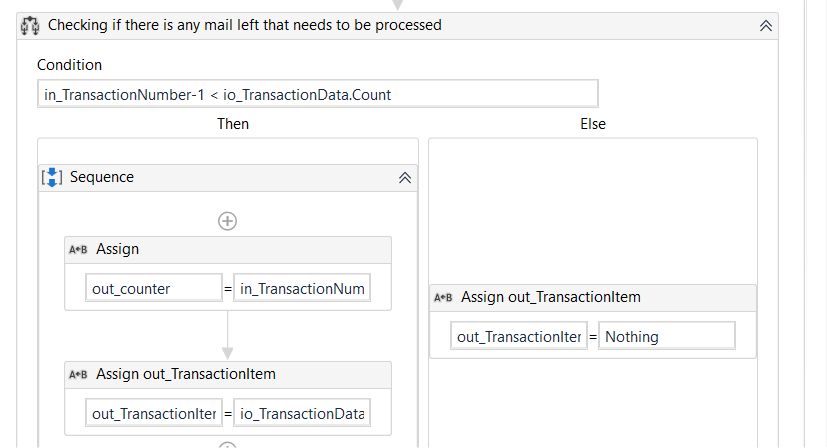This screenshot has width=827, height=448.
Task: Click the A*B icon in Then Assign out_TransactionItem
Action: [78, 375]
